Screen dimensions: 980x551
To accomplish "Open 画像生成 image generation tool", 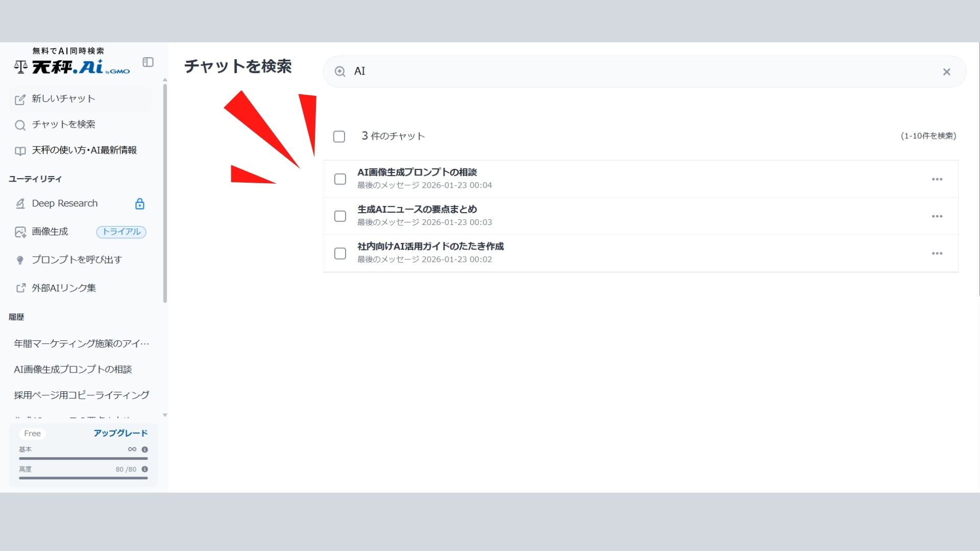I will [x=50, y=232].
